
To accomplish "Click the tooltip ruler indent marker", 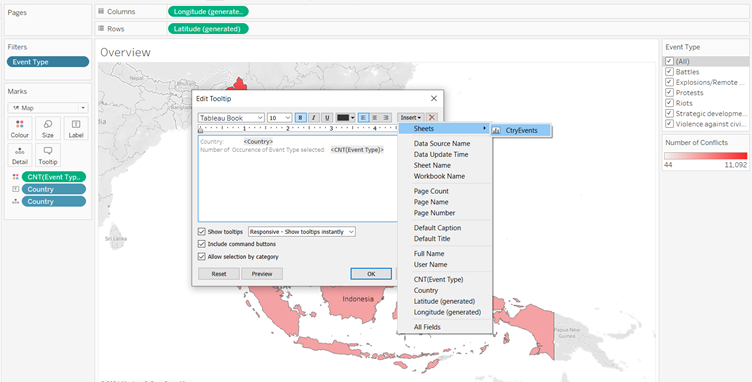I will pos(200,129).
